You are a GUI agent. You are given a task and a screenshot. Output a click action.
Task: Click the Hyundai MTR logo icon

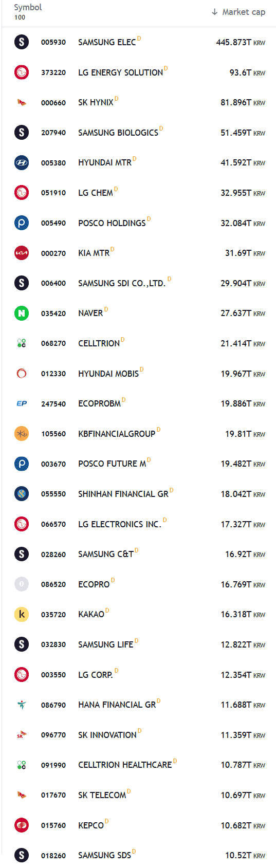(x=22, y=162)
